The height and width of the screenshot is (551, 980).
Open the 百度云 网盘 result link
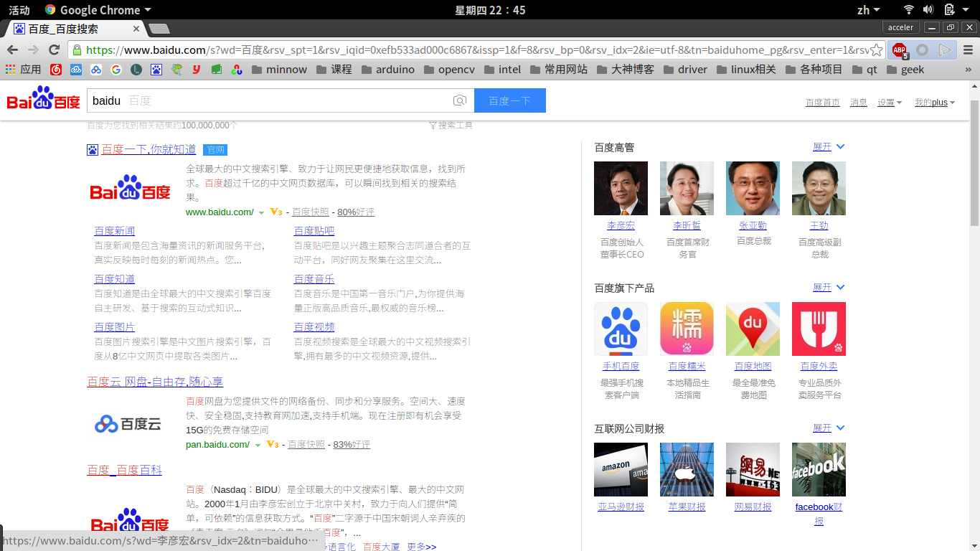155,382
